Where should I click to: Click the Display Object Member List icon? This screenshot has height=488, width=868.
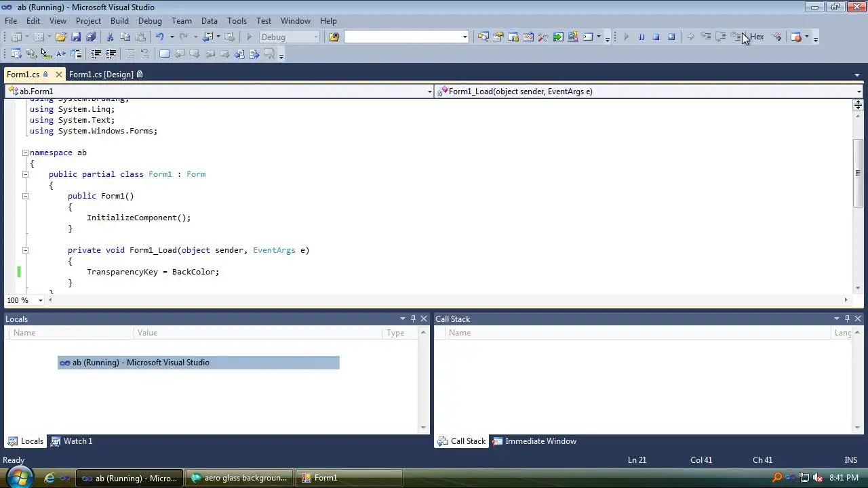click(x=16, y=54)
